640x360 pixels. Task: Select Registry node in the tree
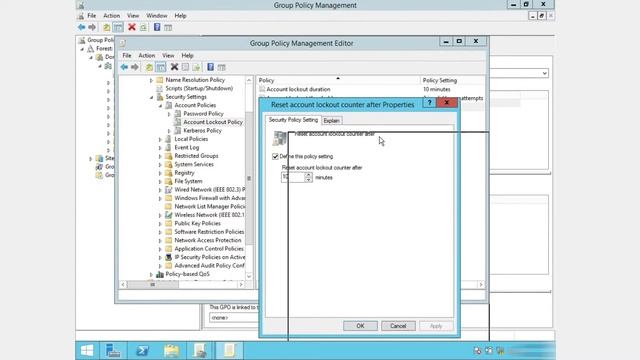point(184,173)
